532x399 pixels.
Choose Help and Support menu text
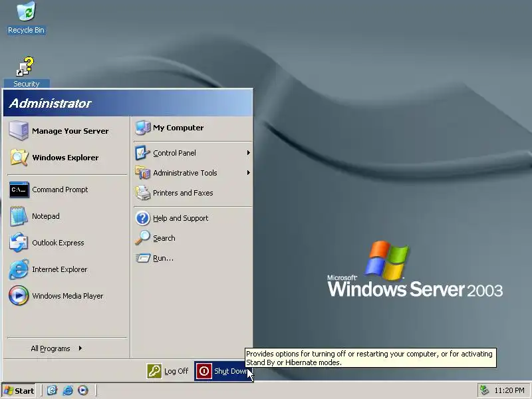[x=180, y=218]
